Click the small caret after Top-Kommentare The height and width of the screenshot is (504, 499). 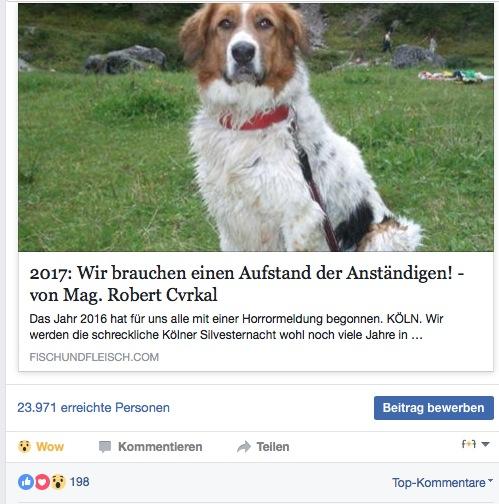pyautogui.click(x=490, y=480)
